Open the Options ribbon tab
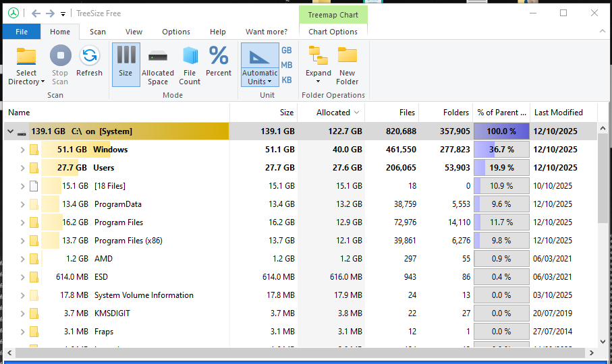The image size is (612, 364). tap(176, 32)
